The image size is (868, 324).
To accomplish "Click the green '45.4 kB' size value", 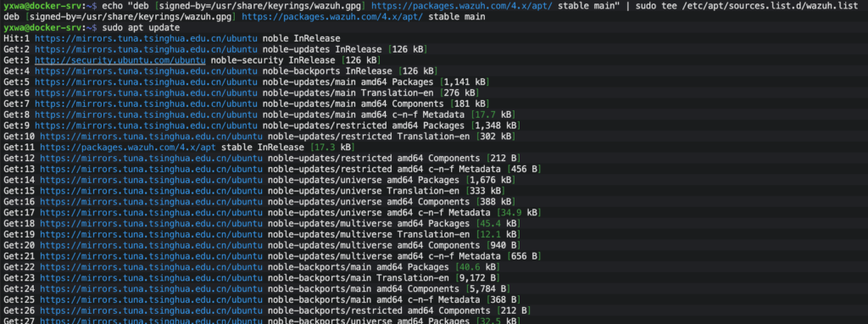I will coord(498,223).
